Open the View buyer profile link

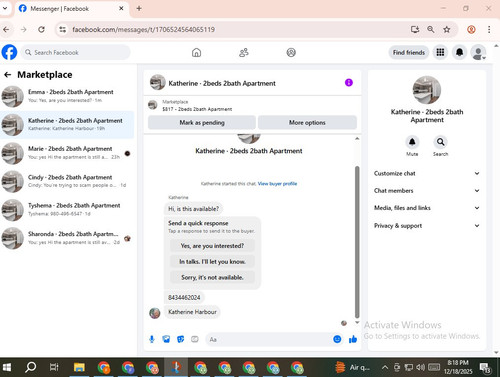coord(277,183)
